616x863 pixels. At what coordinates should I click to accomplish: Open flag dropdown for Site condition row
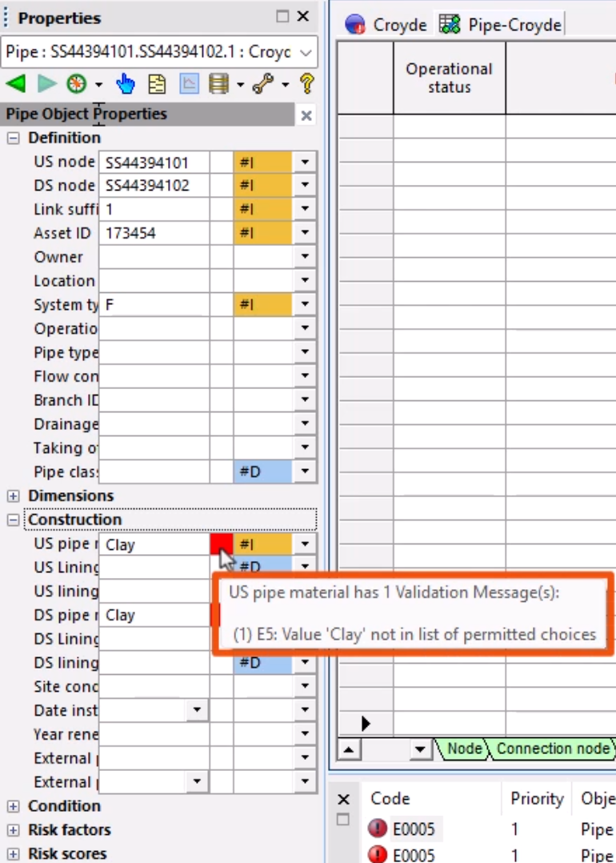tap(305, 686)
